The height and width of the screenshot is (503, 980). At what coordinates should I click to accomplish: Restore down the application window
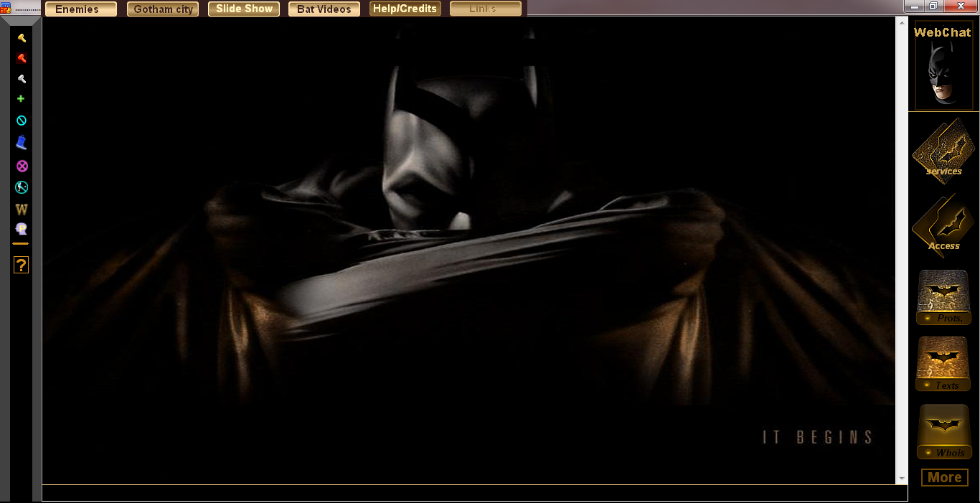click(x=933, y=6)
